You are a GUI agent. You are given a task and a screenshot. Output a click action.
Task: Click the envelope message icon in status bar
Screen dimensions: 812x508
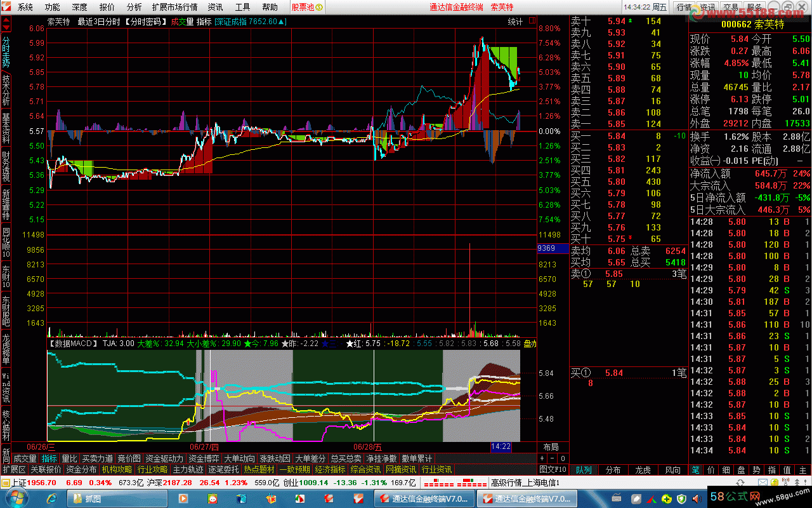(763, 483)
